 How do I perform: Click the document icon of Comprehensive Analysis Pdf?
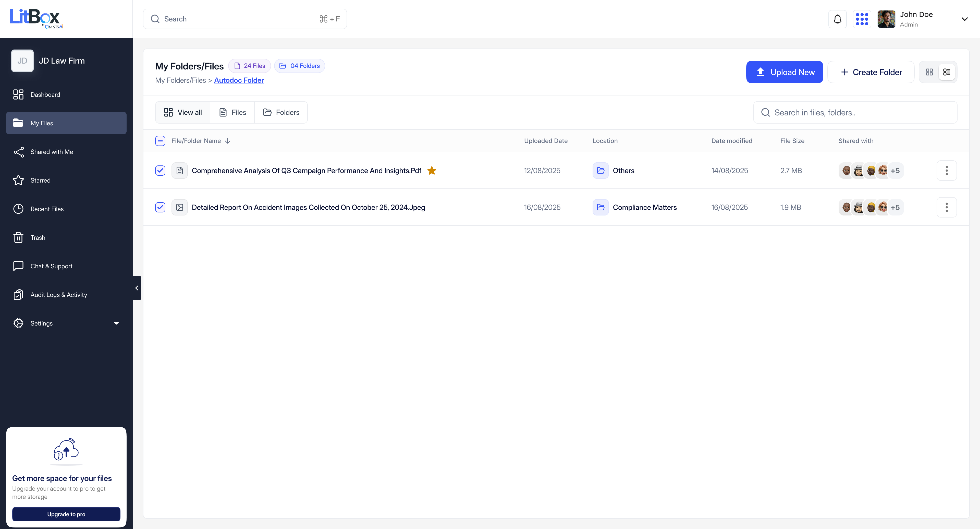[x=180, y=171]
